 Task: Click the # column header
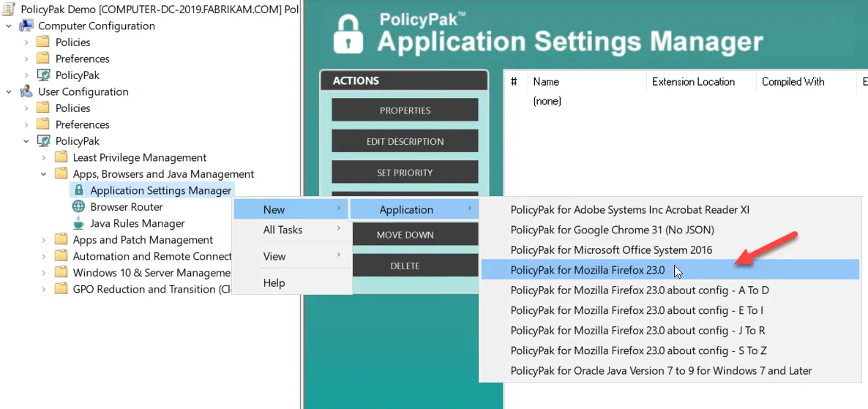coord(515,81)
